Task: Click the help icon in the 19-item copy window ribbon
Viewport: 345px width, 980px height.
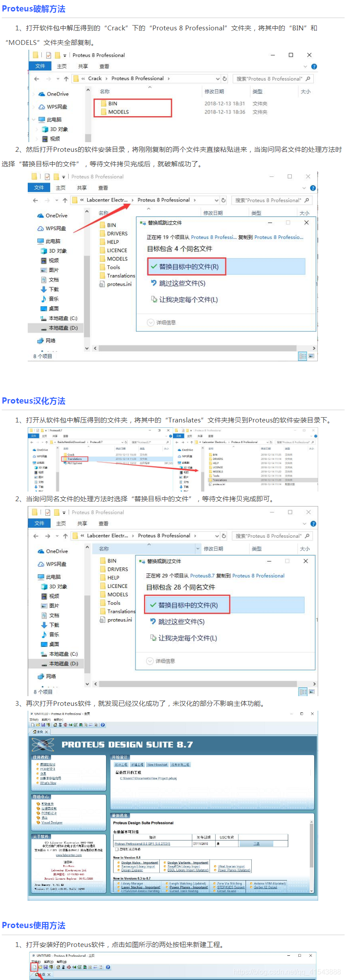Action: tap(313, 188)
